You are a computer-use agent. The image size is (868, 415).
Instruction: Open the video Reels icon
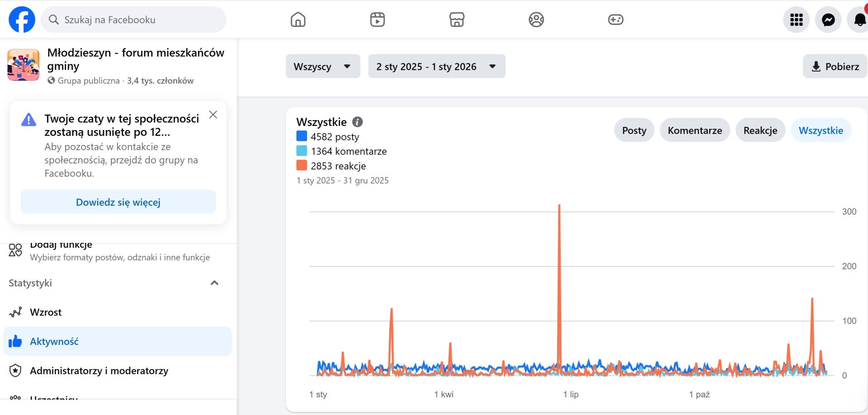pos(377,19)
